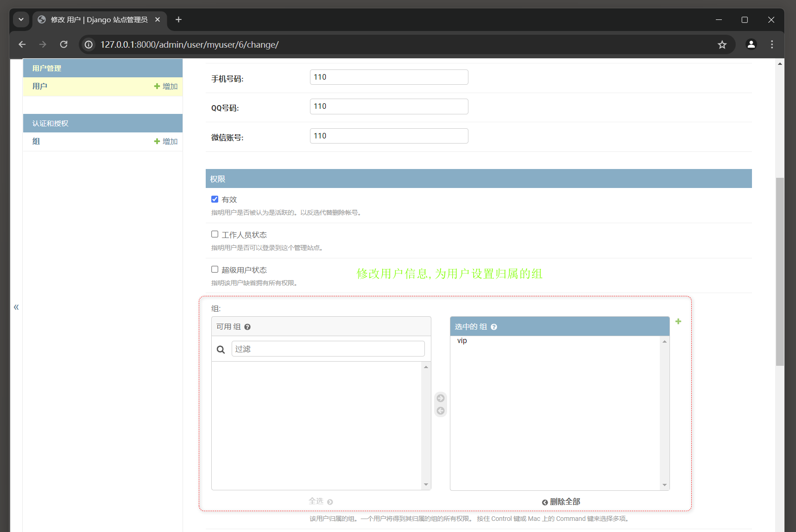Click the up arrow of chosen groups scrollbar
Viewport: 796px width, 532px height.
(x=664, y=341)
